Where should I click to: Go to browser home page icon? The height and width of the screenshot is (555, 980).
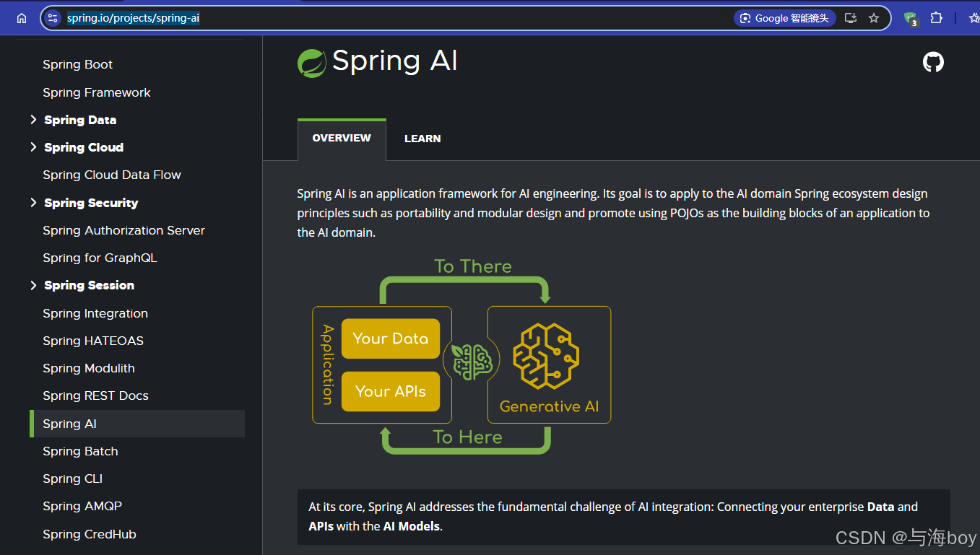pos(22,18)
